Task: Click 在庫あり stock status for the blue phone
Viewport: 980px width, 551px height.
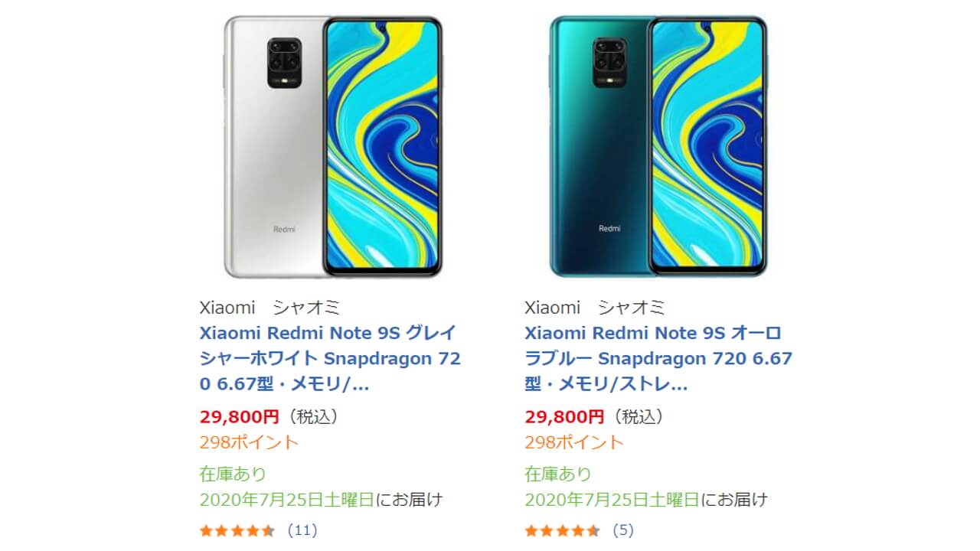Action: (x=558, y=474)
